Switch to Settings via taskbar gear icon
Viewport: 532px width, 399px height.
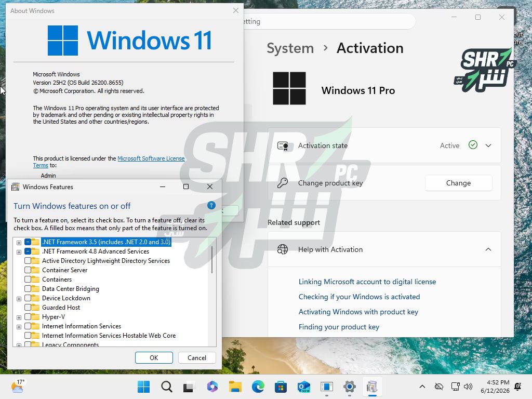point(350,387)
